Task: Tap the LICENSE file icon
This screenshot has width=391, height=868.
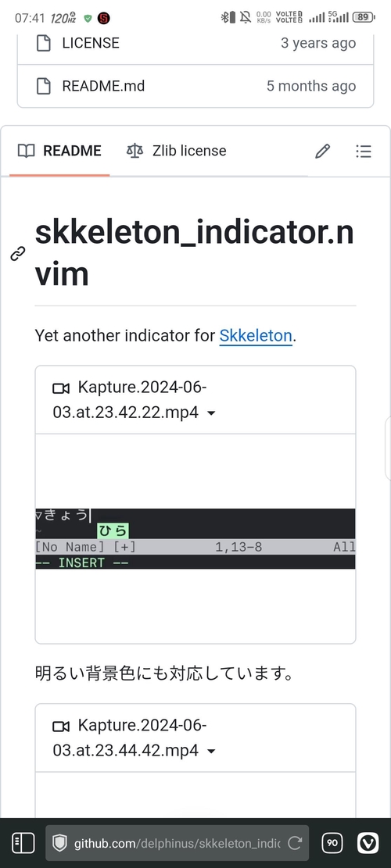Action: pos(44,43)
